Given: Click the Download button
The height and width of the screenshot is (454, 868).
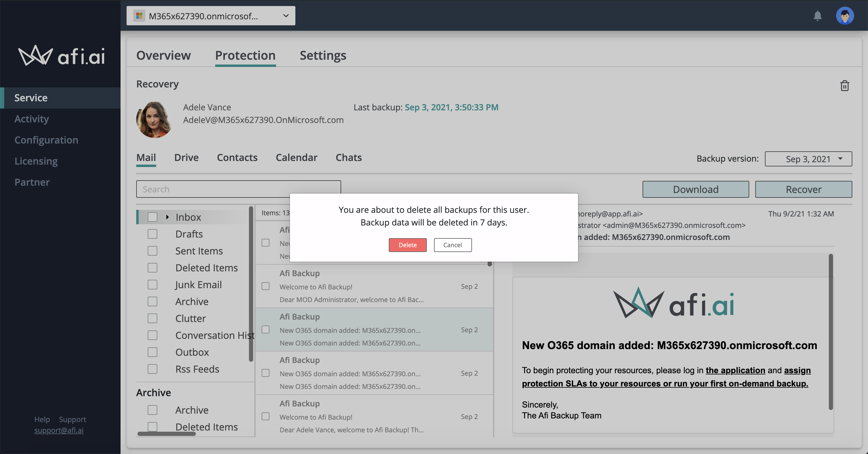Looking at the screenshot, I should [696, 189].
